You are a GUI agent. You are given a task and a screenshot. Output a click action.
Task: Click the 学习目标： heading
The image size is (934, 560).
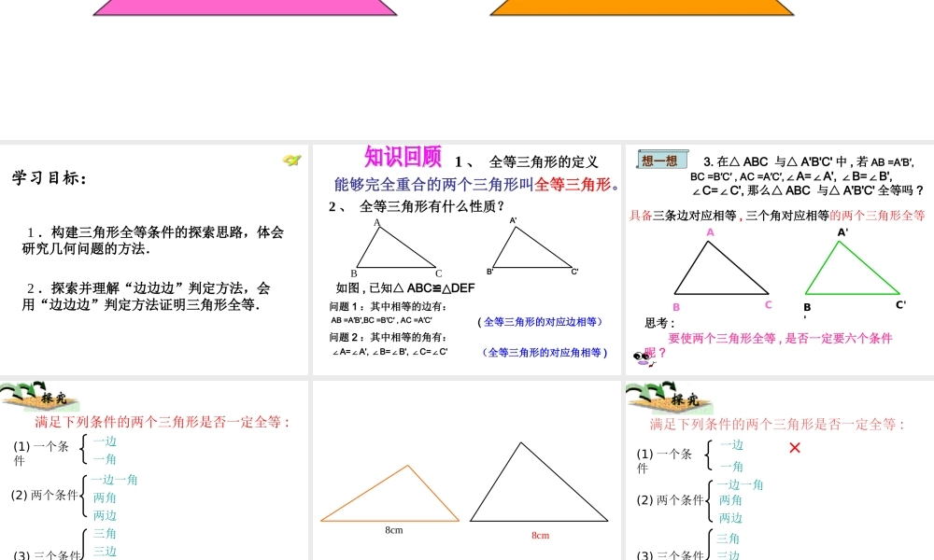click(x=50, y=178)
